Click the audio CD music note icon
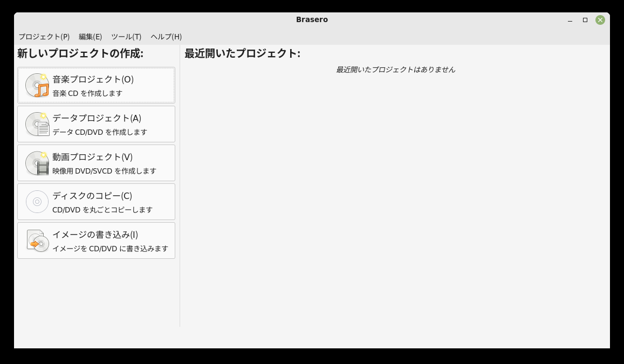 tap(37, 85)
